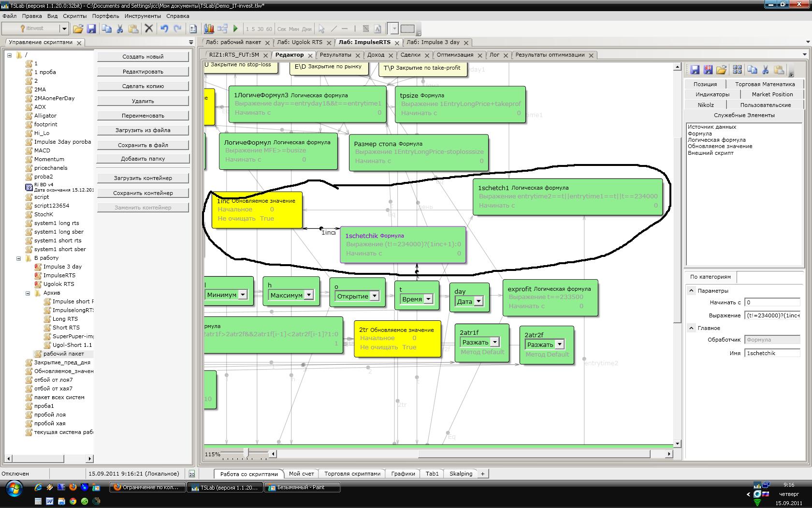Click the Save As icon in editor panel

coord(708,70)
